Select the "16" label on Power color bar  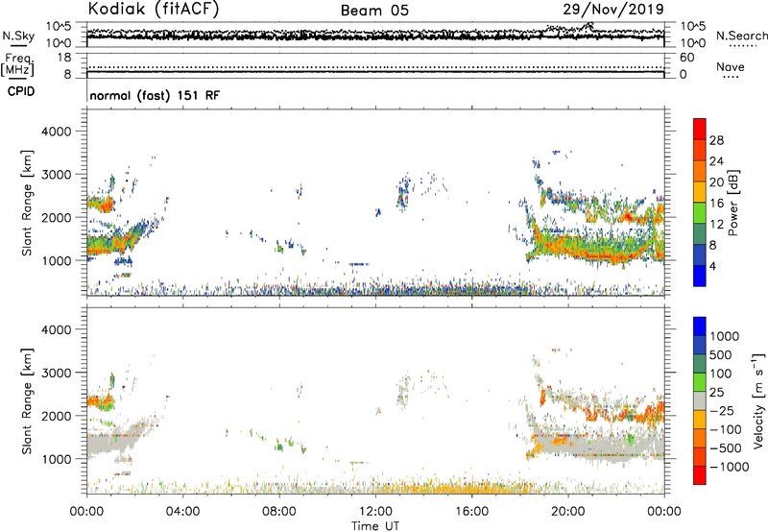click(x=716, y=204)
